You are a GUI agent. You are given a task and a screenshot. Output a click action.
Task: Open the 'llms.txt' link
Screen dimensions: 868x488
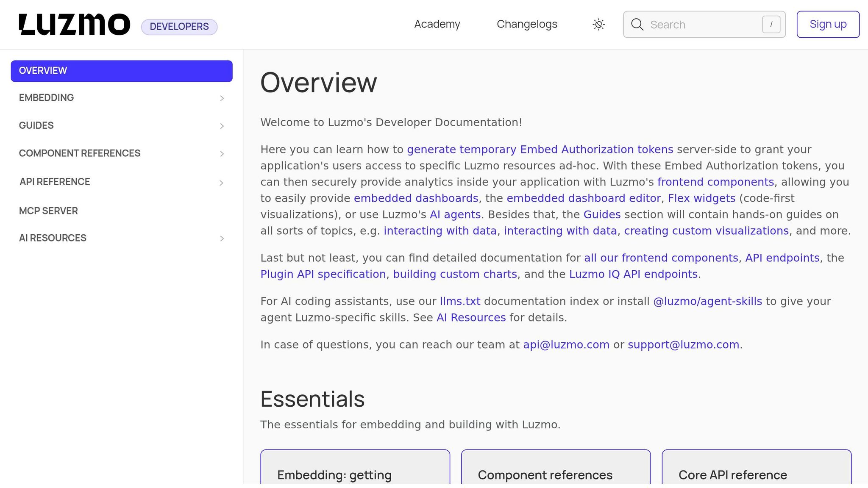tap(460, 301)
